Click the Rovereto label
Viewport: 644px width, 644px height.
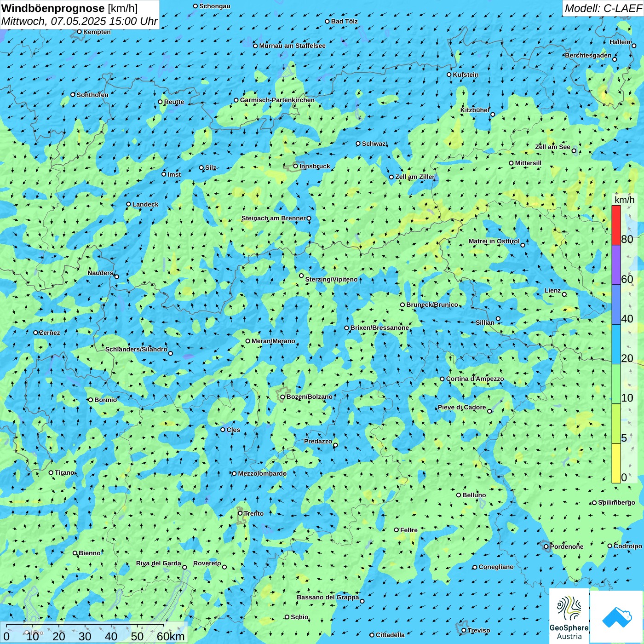pyautogui.click(x=207, y=563)
